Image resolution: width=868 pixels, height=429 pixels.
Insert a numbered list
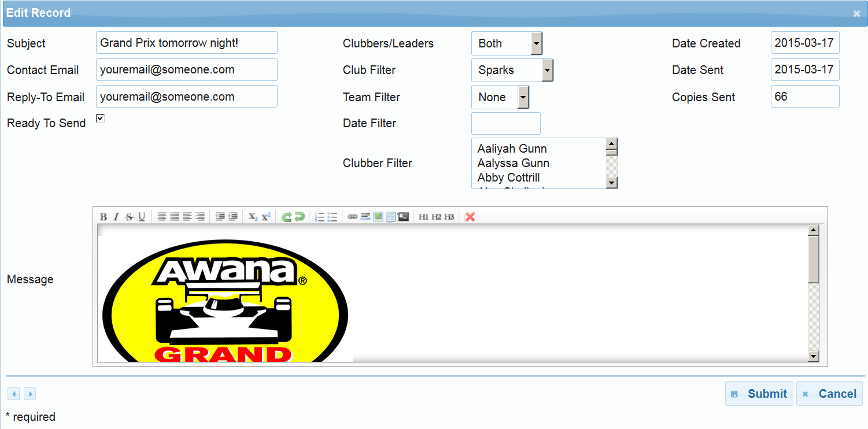pyautogui.click(x=319, y=217)
